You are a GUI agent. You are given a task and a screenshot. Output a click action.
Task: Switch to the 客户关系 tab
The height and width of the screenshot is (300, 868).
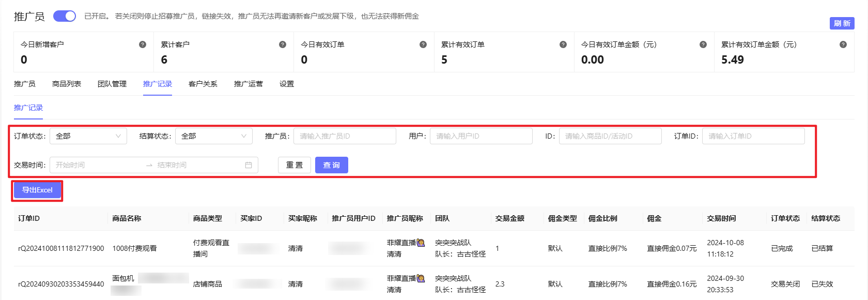203,84
